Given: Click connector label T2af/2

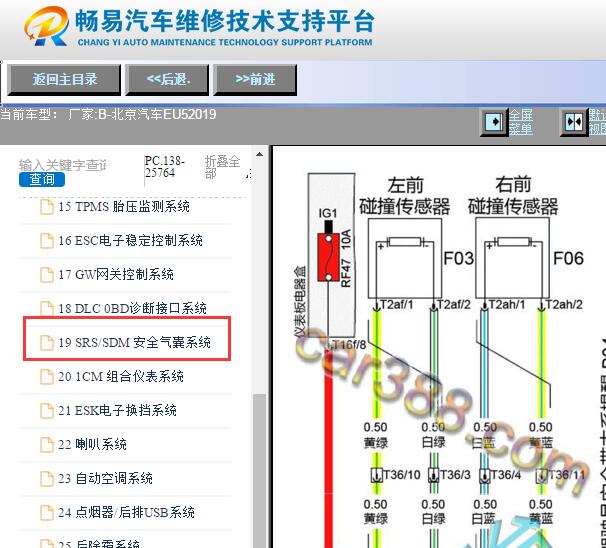Looking at the screenshot, I should click(x=454, y=305).
